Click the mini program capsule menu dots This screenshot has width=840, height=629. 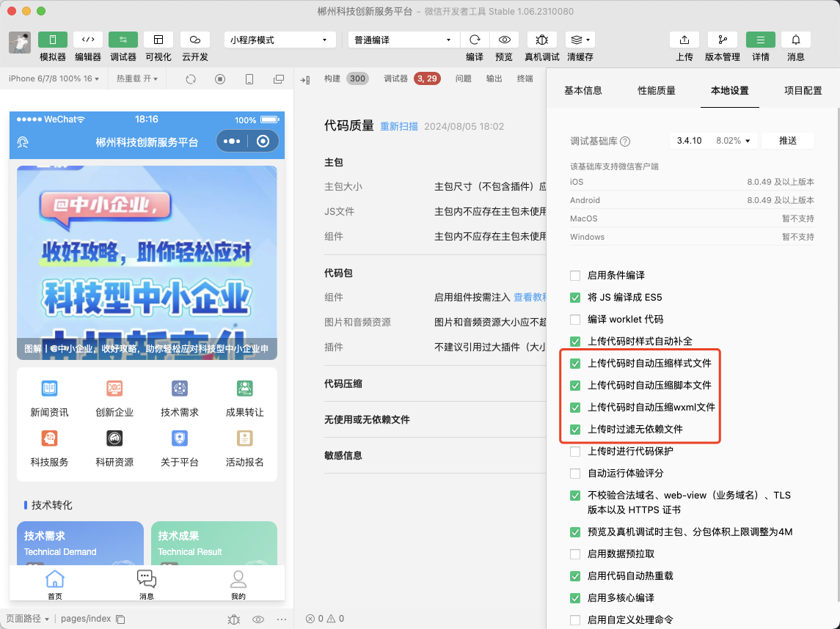(231, 141)
